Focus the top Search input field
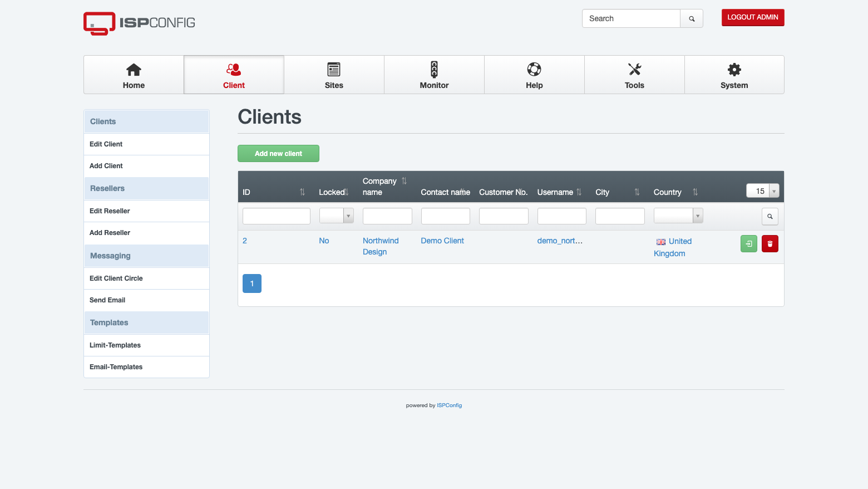Screen dimensions: 868x489 click(x=631, y=18)
